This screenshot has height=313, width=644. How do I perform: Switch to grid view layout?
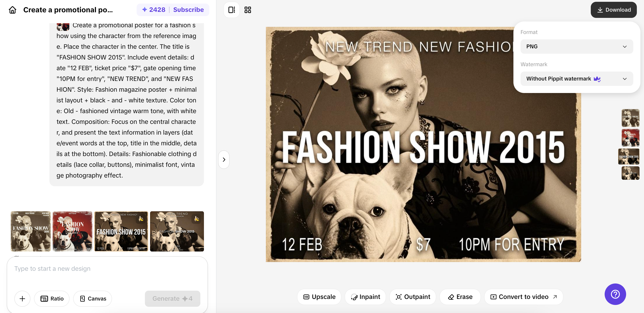[248, 10]
